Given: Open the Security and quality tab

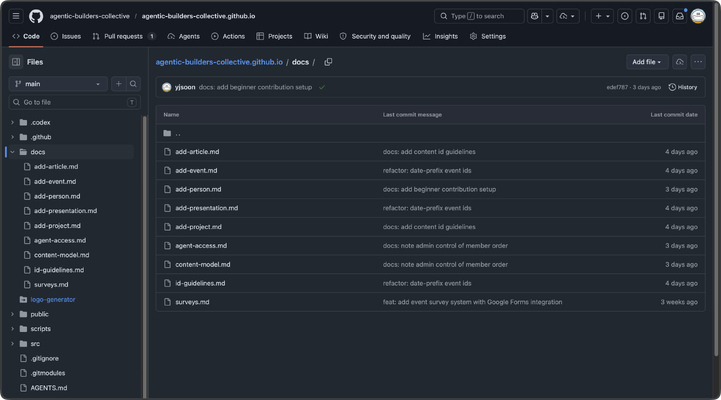Looking at the screenshot, I should pyautogui.click(x=375, y=36).
